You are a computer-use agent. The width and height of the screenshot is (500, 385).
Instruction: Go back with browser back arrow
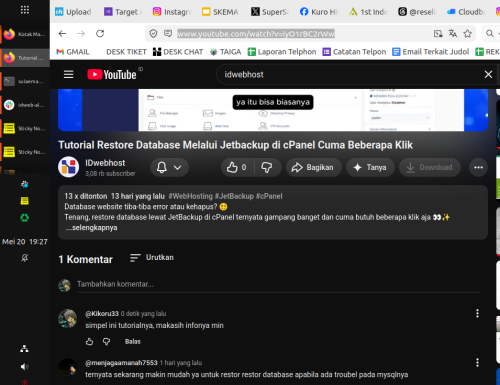point(62,33)
